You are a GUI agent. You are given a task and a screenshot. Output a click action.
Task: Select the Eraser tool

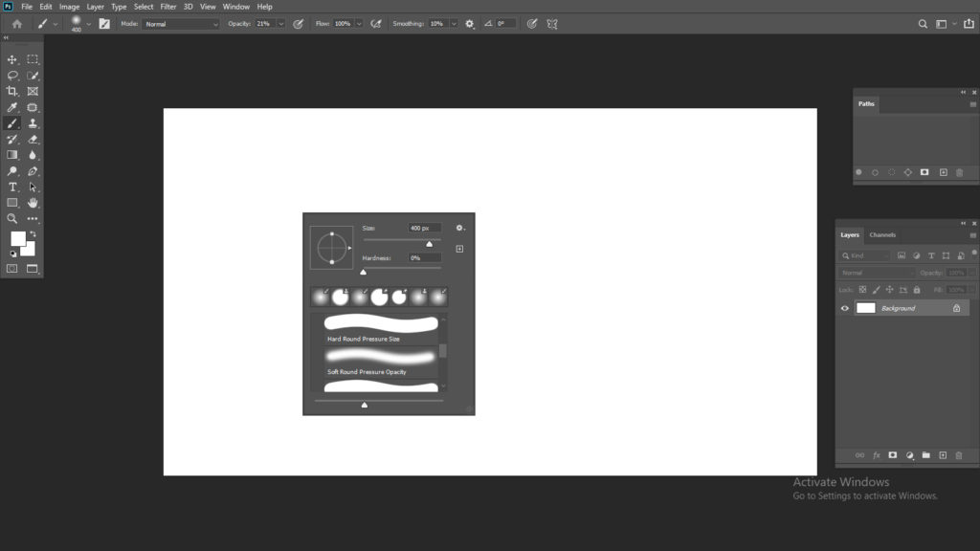33,140
